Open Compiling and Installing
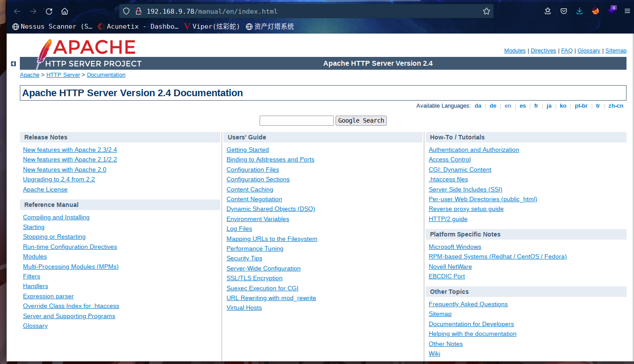 pyautogui.click(x=56, y=217)
